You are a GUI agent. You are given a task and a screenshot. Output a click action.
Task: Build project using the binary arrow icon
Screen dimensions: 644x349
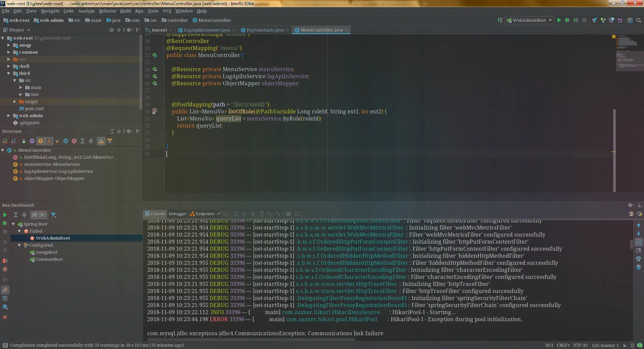[x=500, y=20]
